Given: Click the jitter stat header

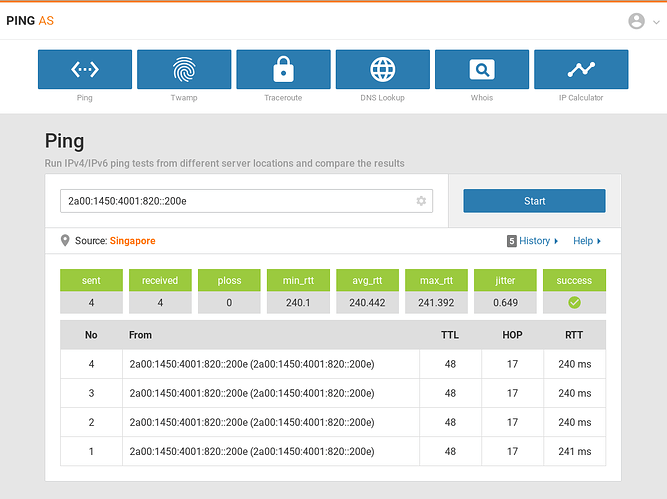Looking at the screenshot, I should (505, 280).
